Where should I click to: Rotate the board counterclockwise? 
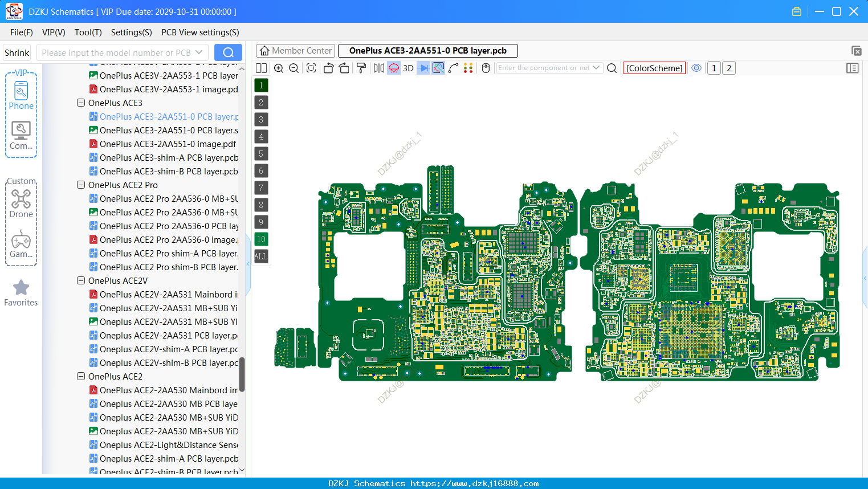tap(328, 68)
